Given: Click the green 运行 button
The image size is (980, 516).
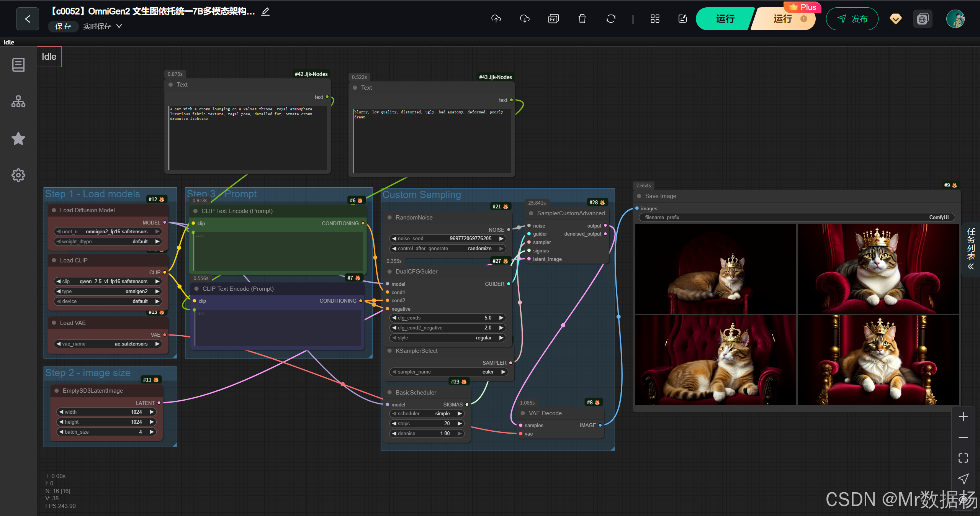Looking at the screenshot, I should (x=725, y=19).
